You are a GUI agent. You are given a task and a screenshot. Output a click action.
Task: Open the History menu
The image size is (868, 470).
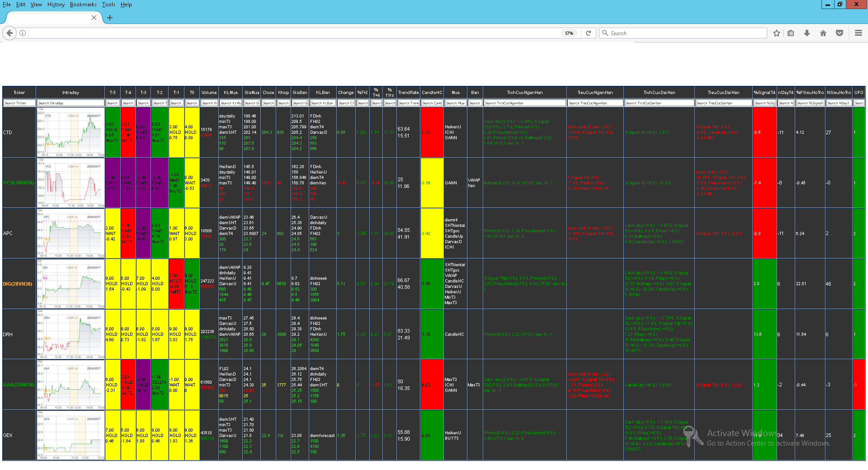tap(56, 5)
